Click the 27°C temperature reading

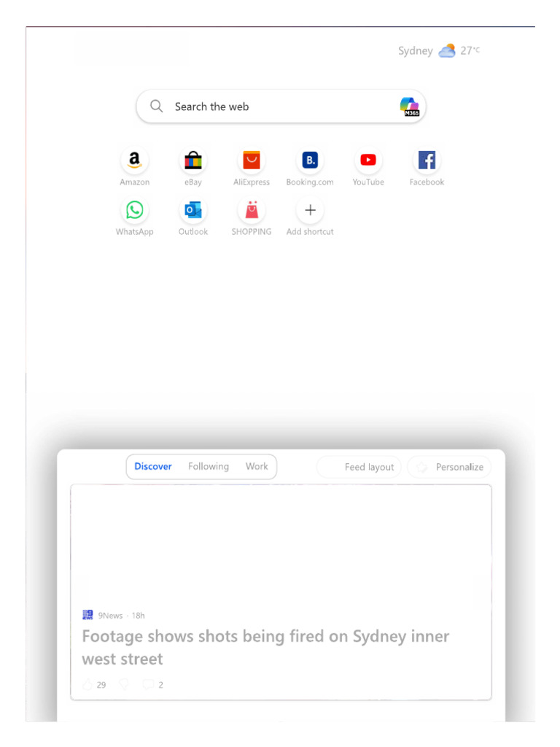470,50
